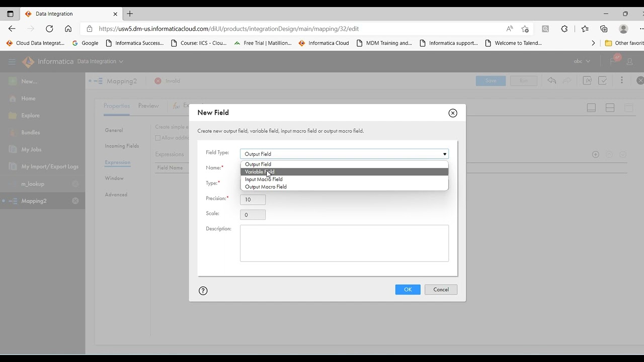Close the mapping editor with X
This screenshot has height=362, width=644.
[640, 80]
